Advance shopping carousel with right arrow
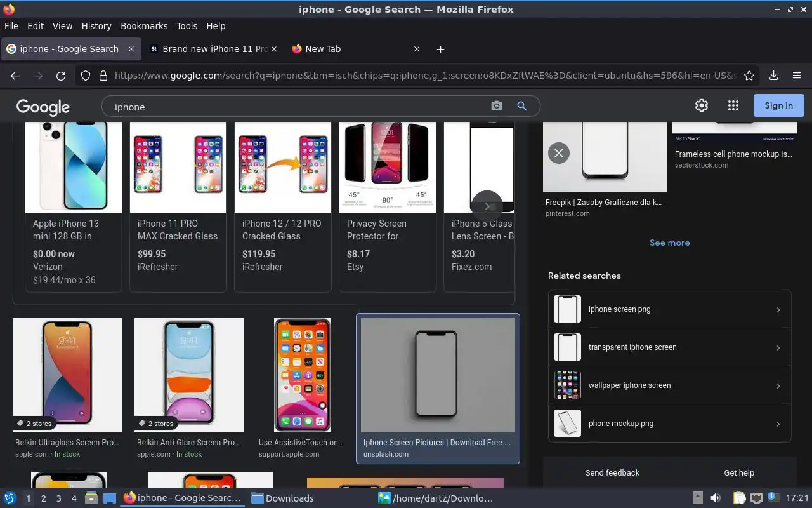The image size is (812, 508). click(487, 206)
